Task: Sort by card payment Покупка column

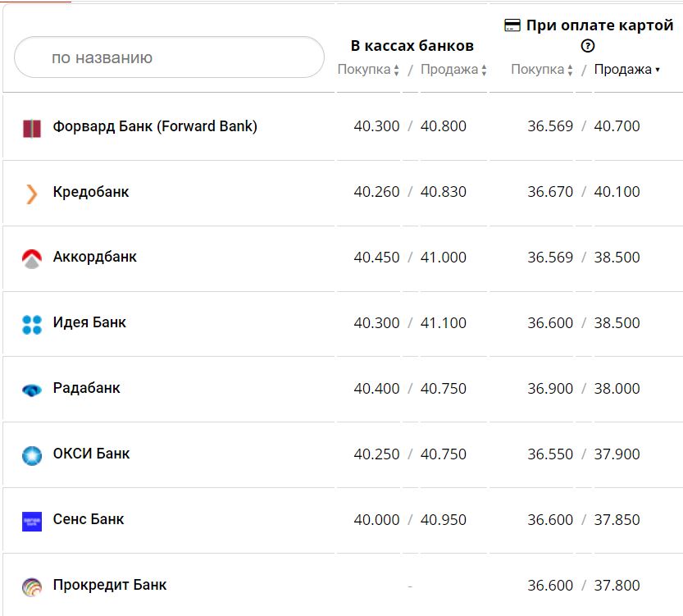Action: click(x=542, y=70)
